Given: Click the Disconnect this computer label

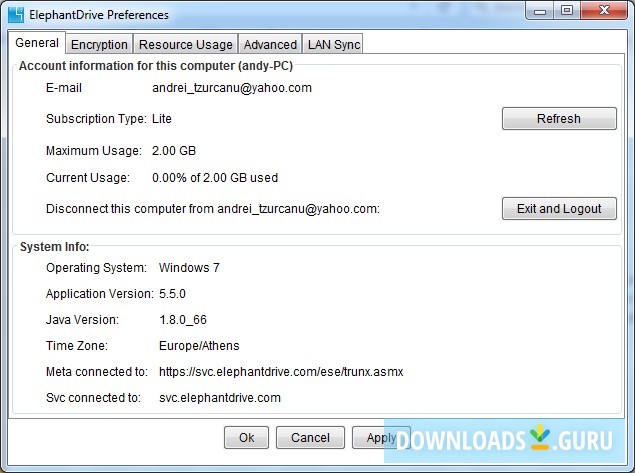Looking at the screenshot, I should click(x=213, y=209).
